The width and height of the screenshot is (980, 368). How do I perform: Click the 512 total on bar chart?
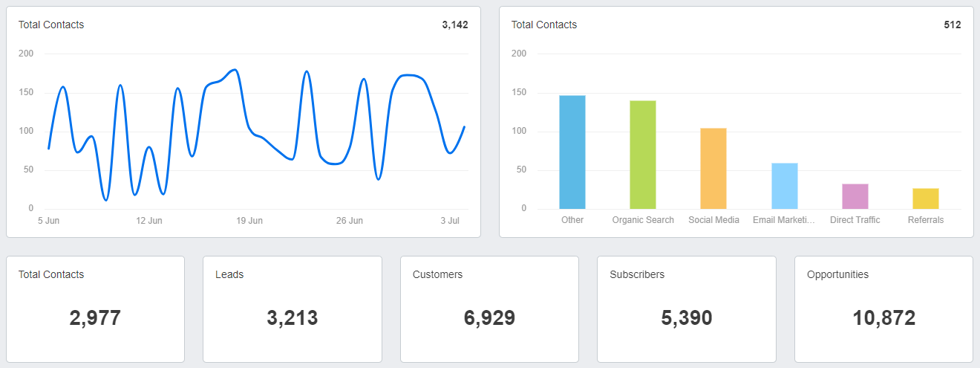pos(952,25)
